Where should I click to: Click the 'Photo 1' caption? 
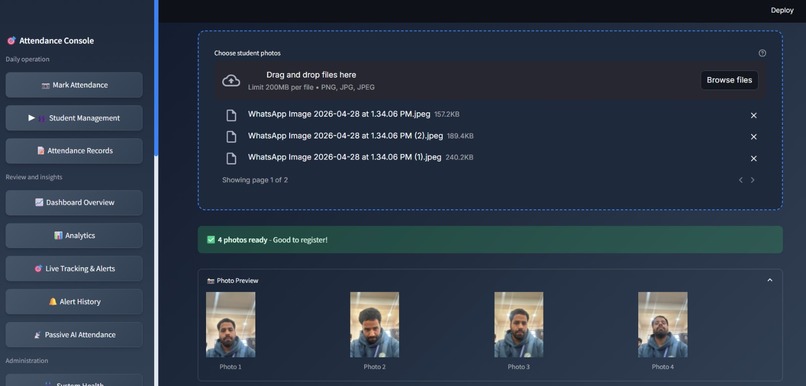click(230, 367)
